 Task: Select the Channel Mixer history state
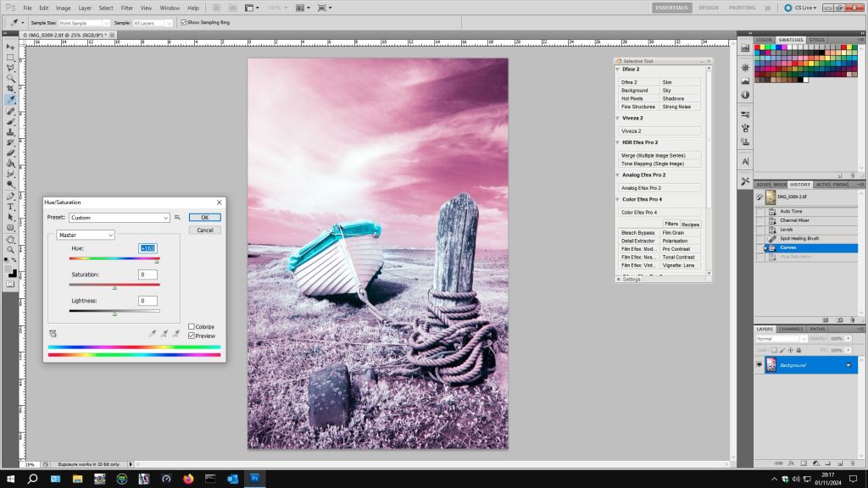796,220
